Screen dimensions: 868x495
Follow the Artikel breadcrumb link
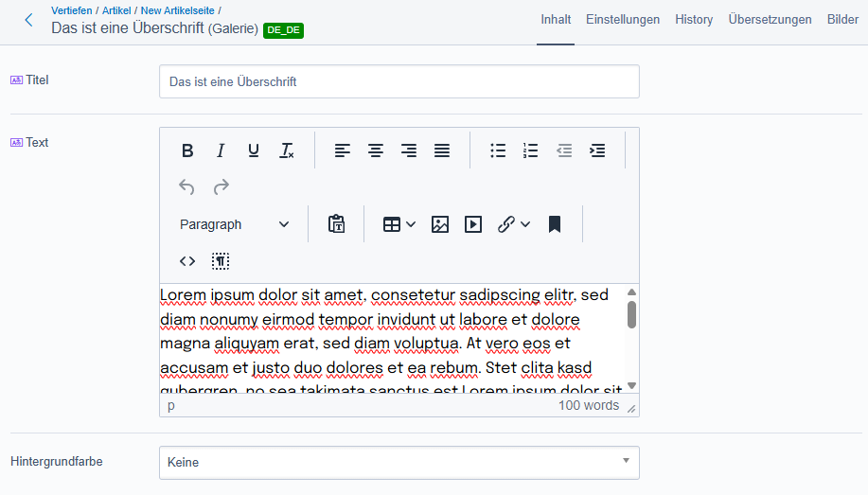(x=116, y=10)
